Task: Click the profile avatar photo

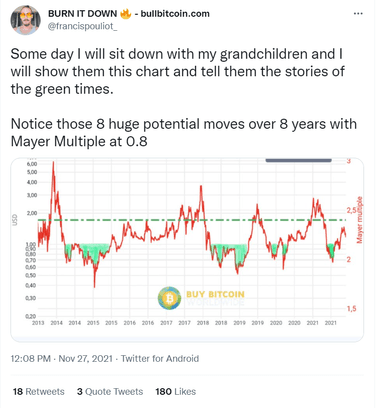Action: [x=26, y=20]
